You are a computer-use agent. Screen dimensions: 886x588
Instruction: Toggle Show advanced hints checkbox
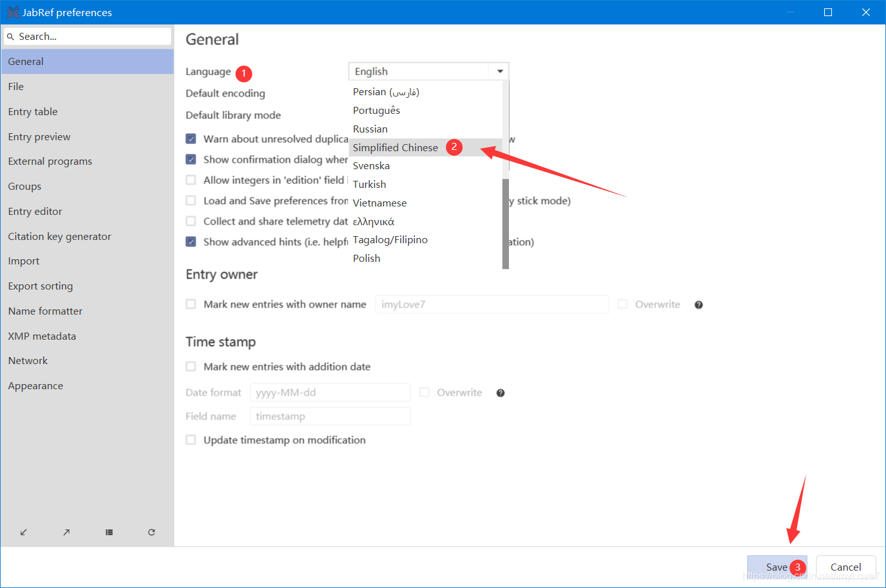[x=191, y=242]
